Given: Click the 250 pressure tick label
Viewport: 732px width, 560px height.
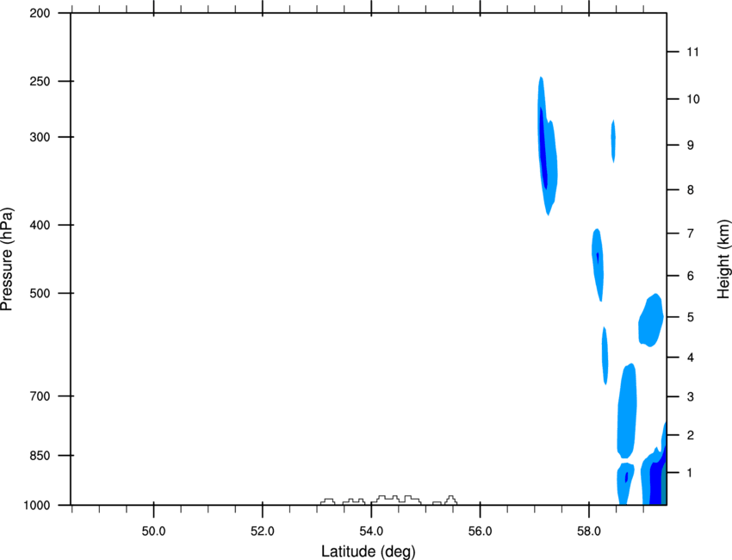Looking at the screenshot, I should tap(40, 81).
